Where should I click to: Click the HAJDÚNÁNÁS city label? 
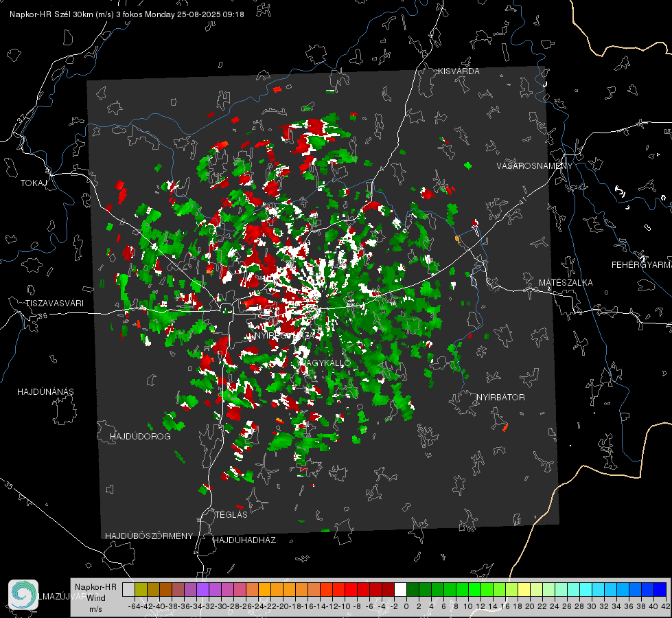[45, 392]
